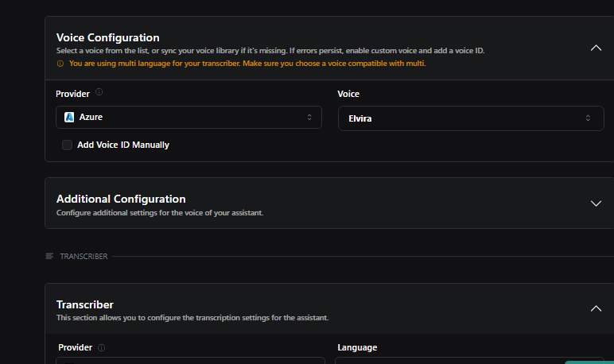Click the Transcriber panel heading
This screenshot has height=364, width=614.
coord(85,304)
